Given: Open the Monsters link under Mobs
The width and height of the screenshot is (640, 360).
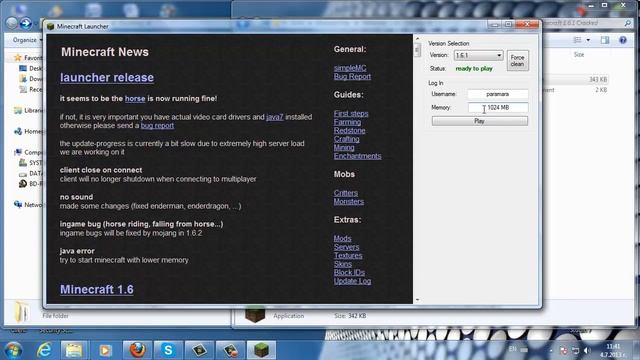Looking at the screenshot, I should tap(349, 202).
